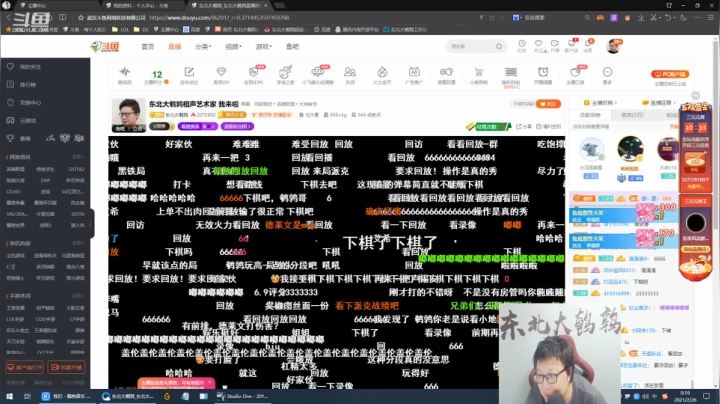720x404 pixels.
Task: Open the AD advertising promotion icon
Action: click(x=414, y=72)
